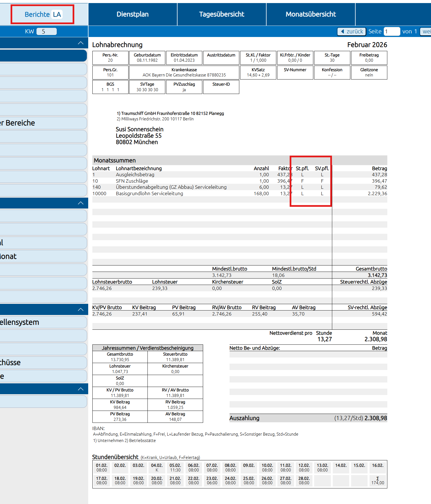The height and width of the screenshot is (504, 431).
Task: Switch to the Dienstplan tab
Action: 132,14
